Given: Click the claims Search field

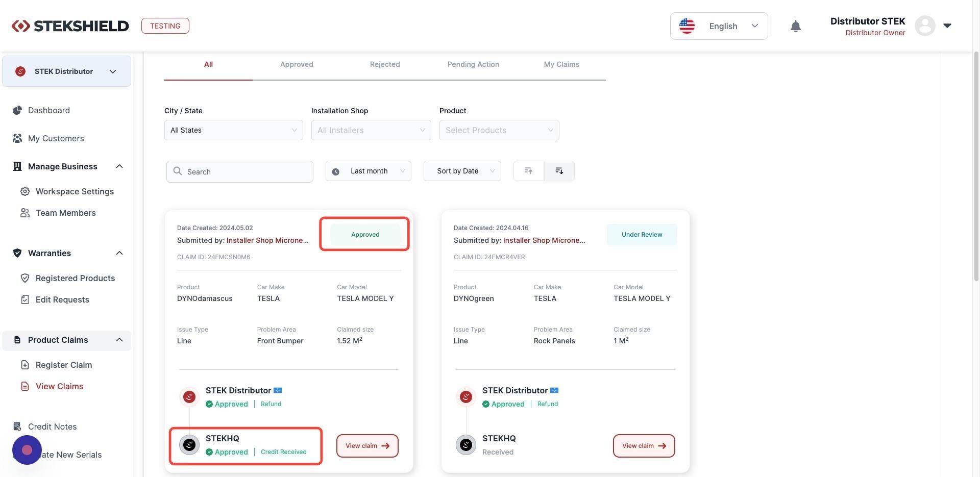Looking at the screenshot, I should click(240, 171).
